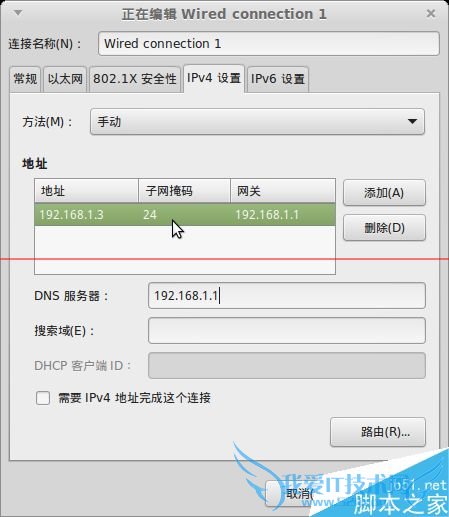The width and height of the screenshot is (449, 517).
Task: Focus the DNS 服务器 input field
Action: point(287,296)
